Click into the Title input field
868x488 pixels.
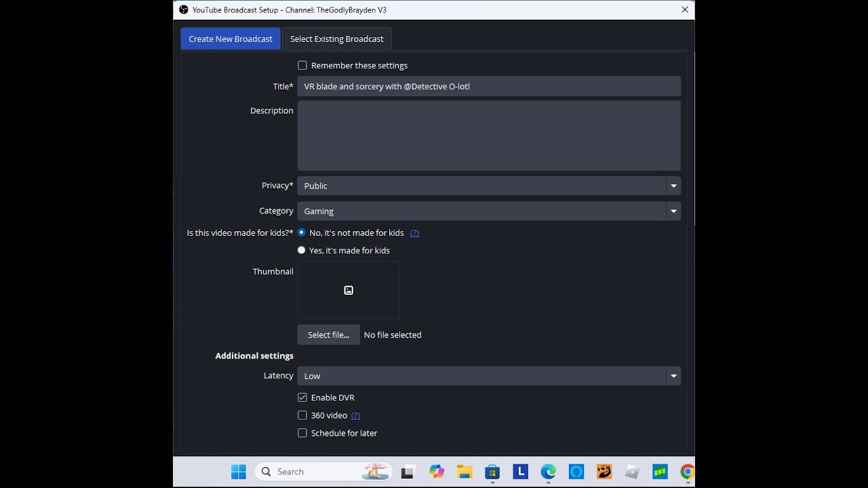(489, 86)
